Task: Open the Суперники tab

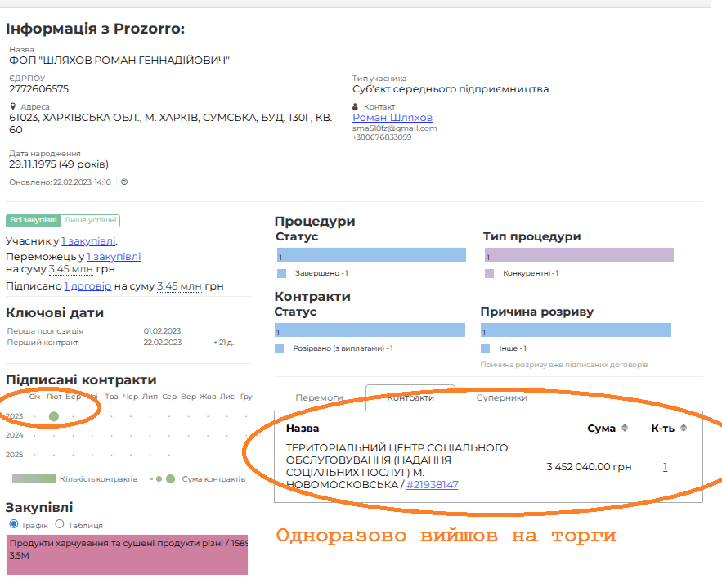Action: pyautogui.click(x=501, y=397)
